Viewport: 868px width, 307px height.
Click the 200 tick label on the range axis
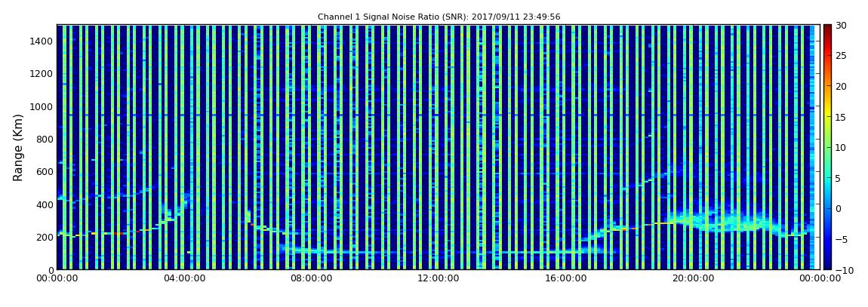click(45, 237)
